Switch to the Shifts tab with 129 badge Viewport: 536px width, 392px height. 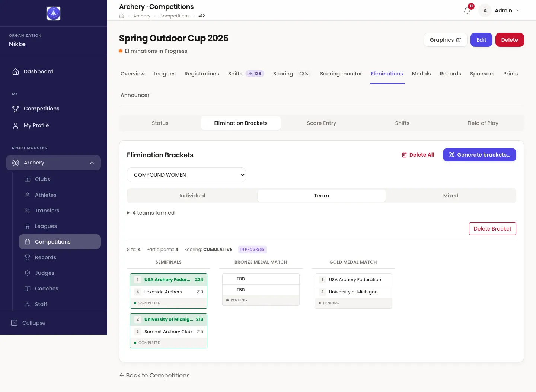click(x=246, y=74)
